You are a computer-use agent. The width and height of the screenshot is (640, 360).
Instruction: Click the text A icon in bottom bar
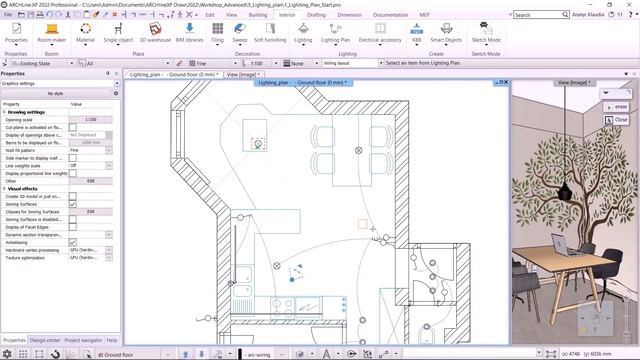(x=327, y=354)
